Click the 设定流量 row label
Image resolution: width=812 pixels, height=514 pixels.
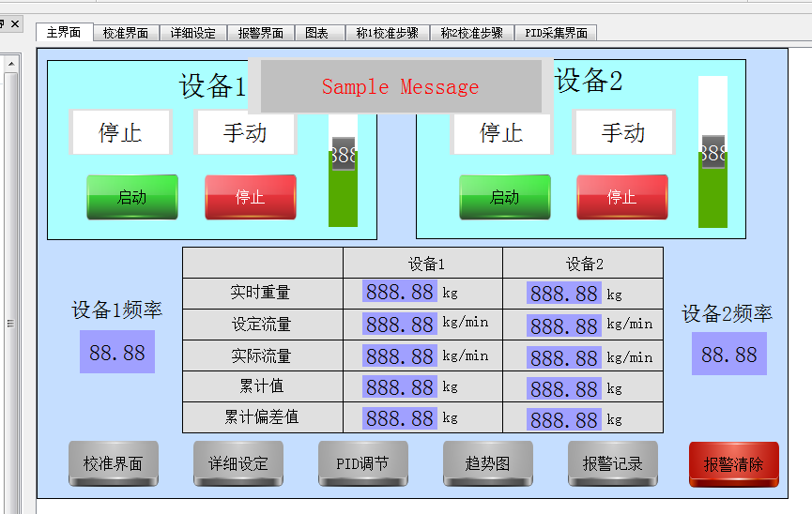[x=262, y=324]
